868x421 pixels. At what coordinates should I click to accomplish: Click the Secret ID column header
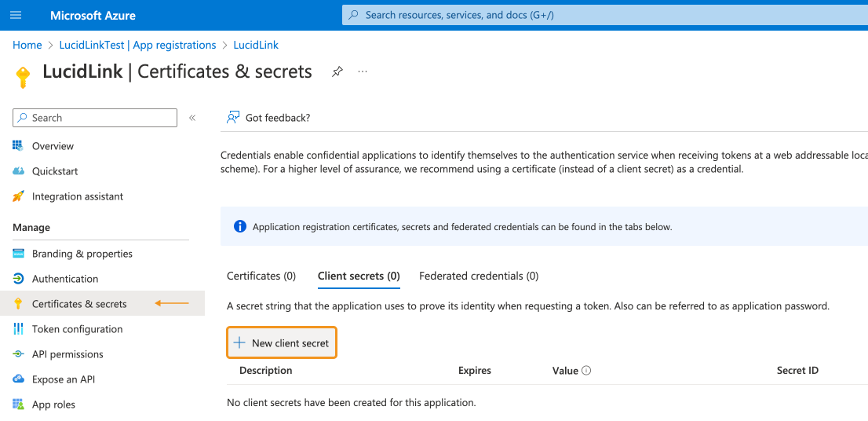[797, 371]
